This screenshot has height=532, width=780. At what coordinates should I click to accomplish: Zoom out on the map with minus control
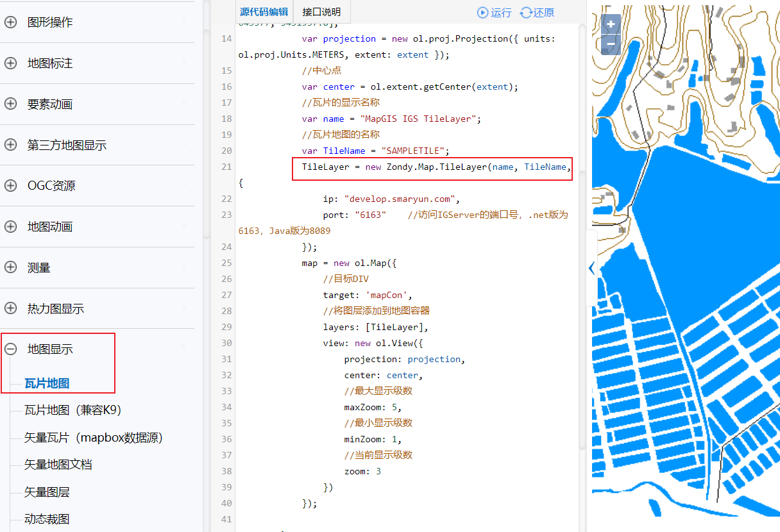(x=609, y=45)
